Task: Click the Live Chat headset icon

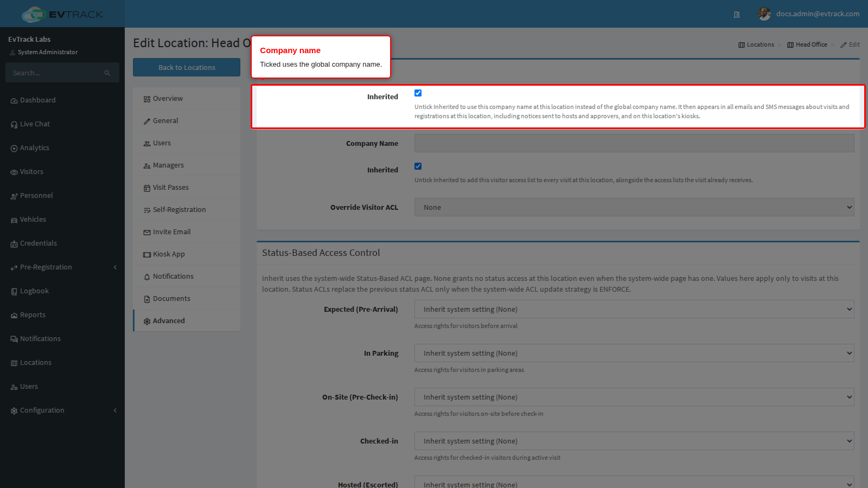Action: coord(14,125)
